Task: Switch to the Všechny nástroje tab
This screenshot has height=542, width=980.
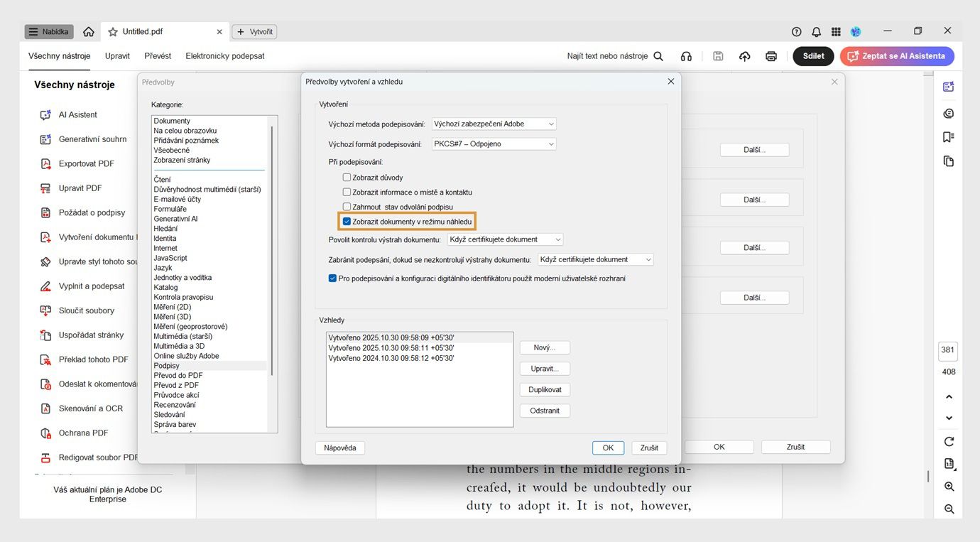Action: click(60, 56)
